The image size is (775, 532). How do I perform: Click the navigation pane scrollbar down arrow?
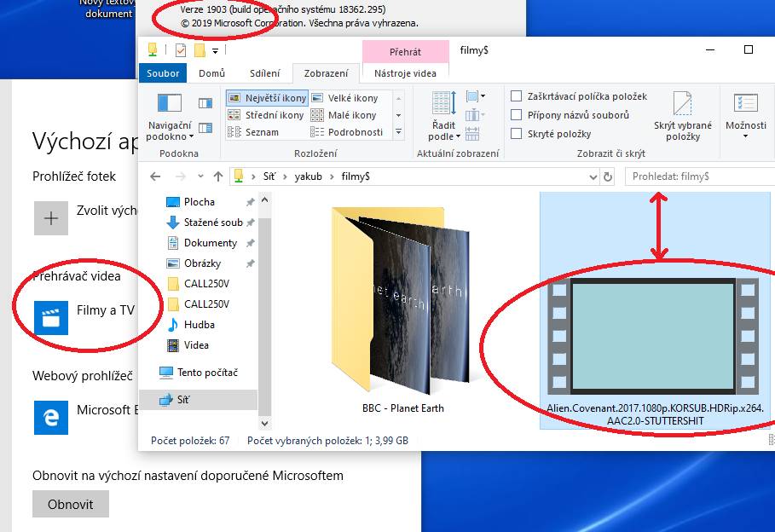[265, 423]
